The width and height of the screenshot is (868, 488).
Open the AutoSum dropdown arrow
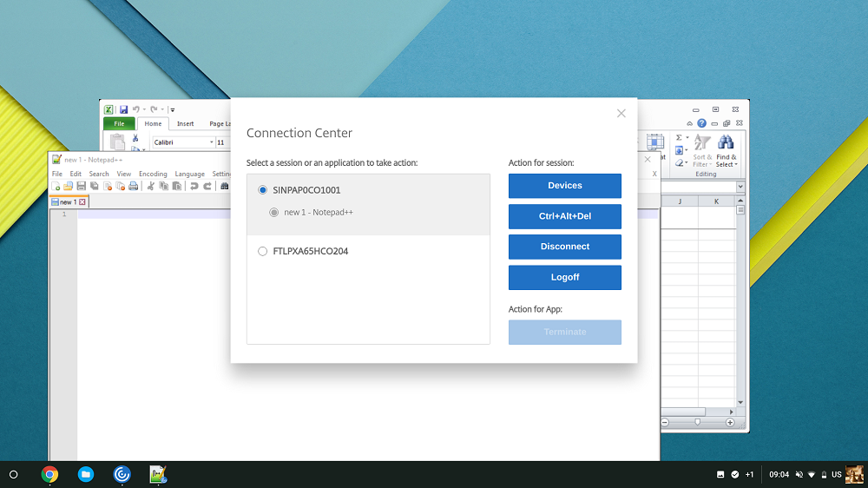[687, 138]
